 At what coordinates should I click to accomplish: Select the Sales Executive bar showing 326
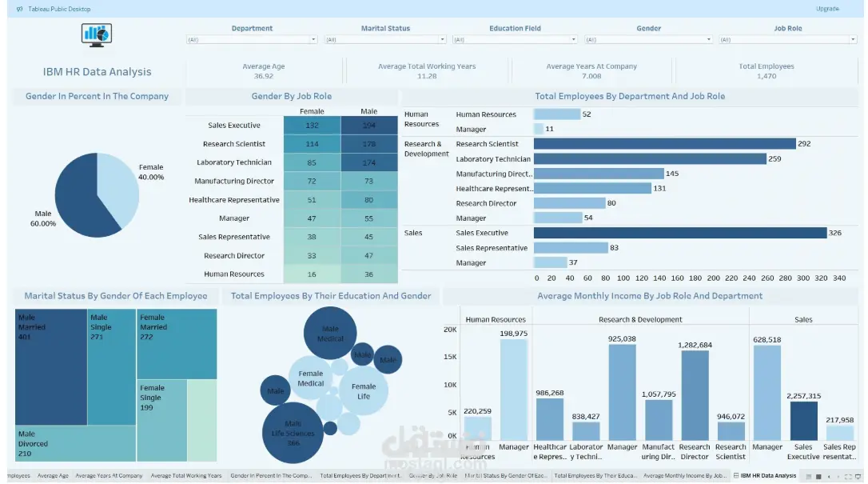click(680, 233)
